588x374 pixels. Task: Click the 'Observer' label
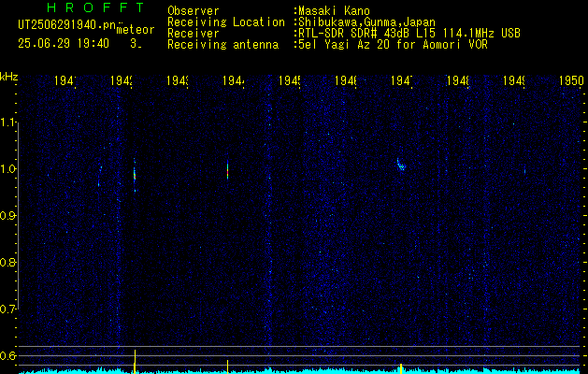pyautogui.click(x=194, y=11)
